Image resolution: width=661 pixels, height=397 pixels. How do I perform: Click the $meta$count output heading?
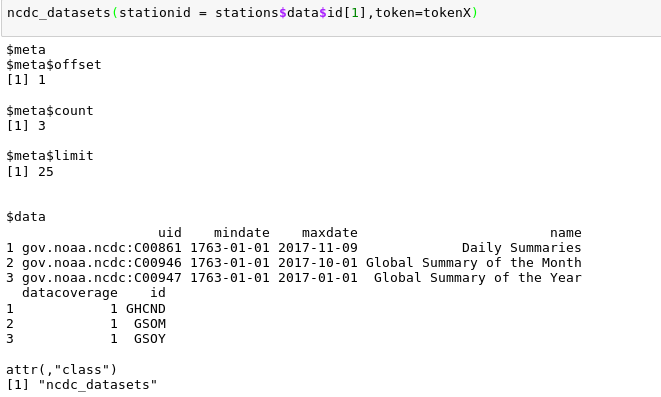click(50, 111)
